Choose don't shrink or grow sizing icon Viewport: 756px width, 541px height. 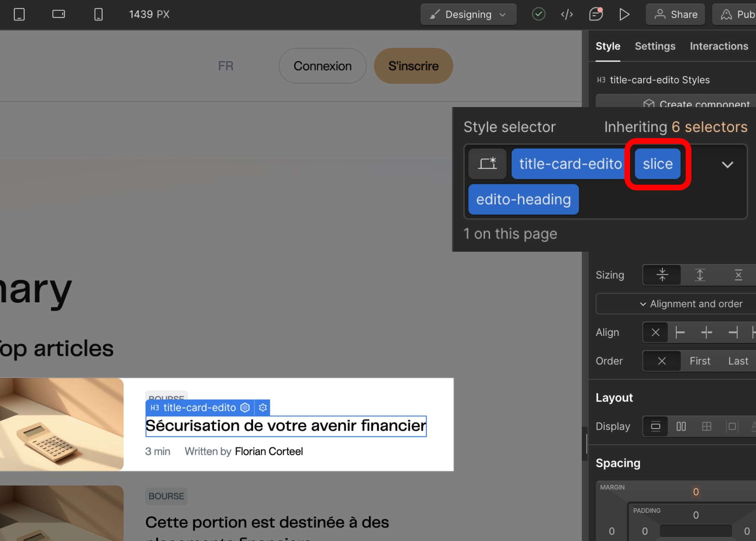point(738,275)
